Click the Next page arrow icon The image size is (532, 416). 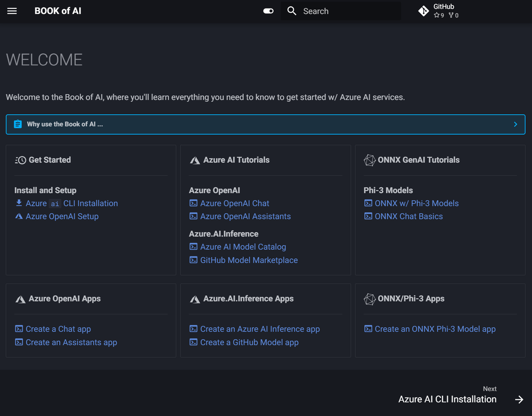coord(519,400)
